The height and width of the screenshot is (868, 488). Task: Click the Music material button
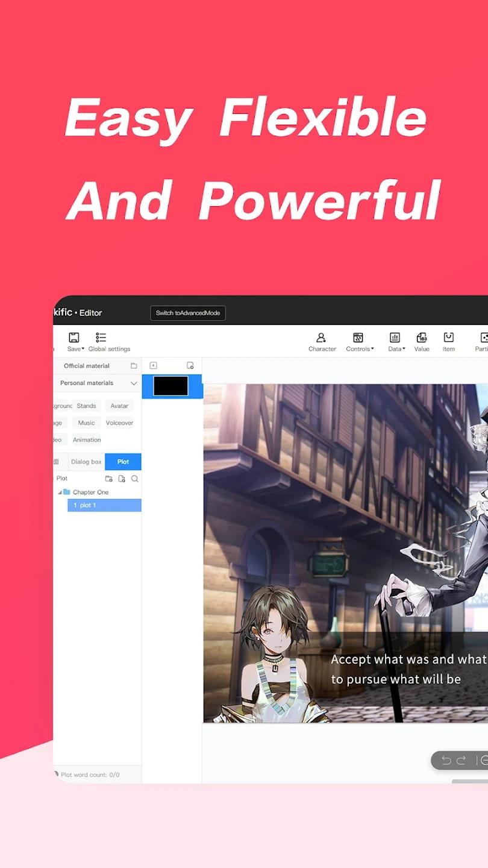click(86, 423)
